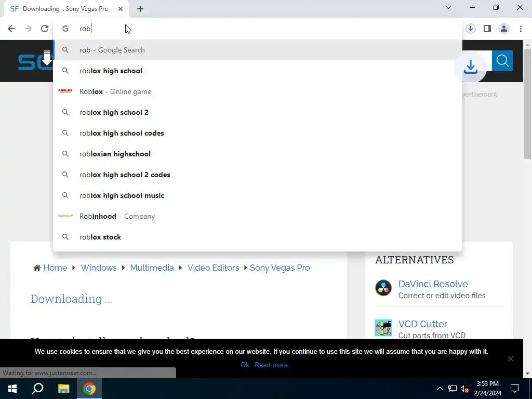
Task: Reload the current page
Action: pyautogui.click(x=45, y=29)
